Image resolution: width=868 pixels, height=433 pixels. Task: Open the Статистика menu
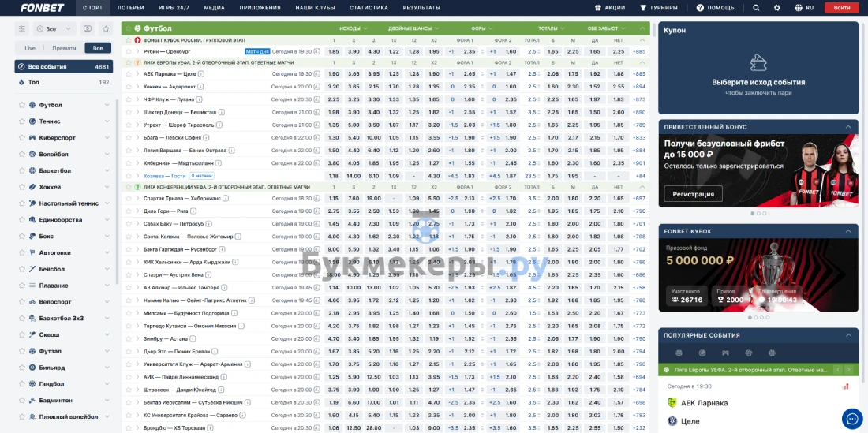tap(369, 8)
